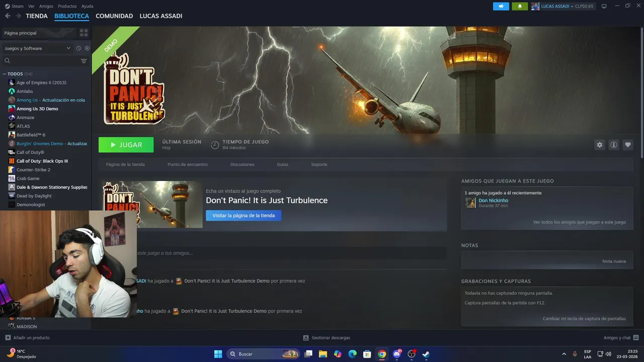Open the Windows Start menu
The height and width of the screenshot is (362, 644).
click(218, 354)
